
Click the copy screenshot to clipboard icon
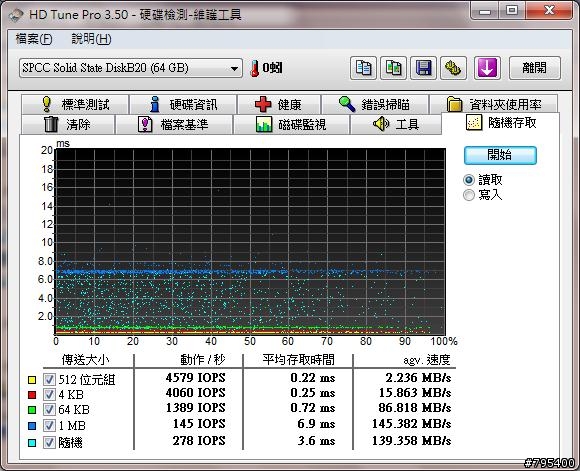coord(394,68)
